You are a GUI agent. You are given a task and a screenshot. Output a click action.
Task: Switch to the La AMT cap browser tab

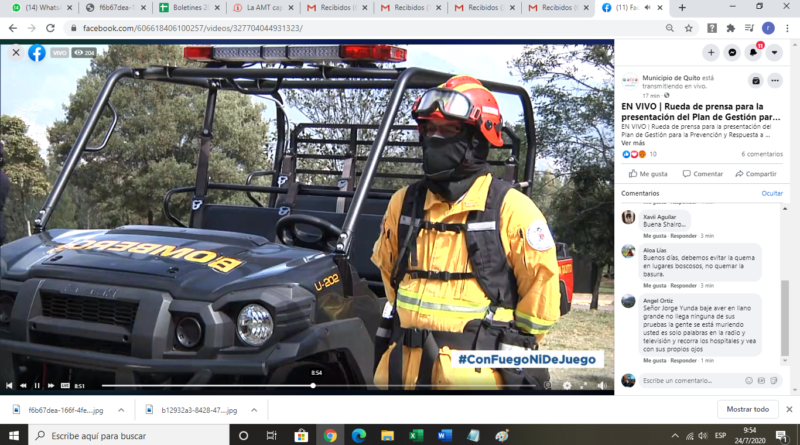264,8
